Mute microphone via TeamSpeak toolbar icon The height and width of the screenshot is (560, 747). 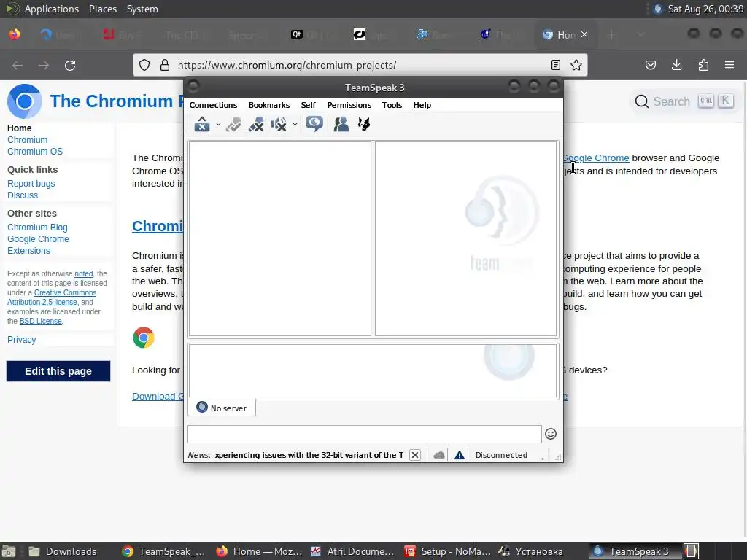point(256,124)
